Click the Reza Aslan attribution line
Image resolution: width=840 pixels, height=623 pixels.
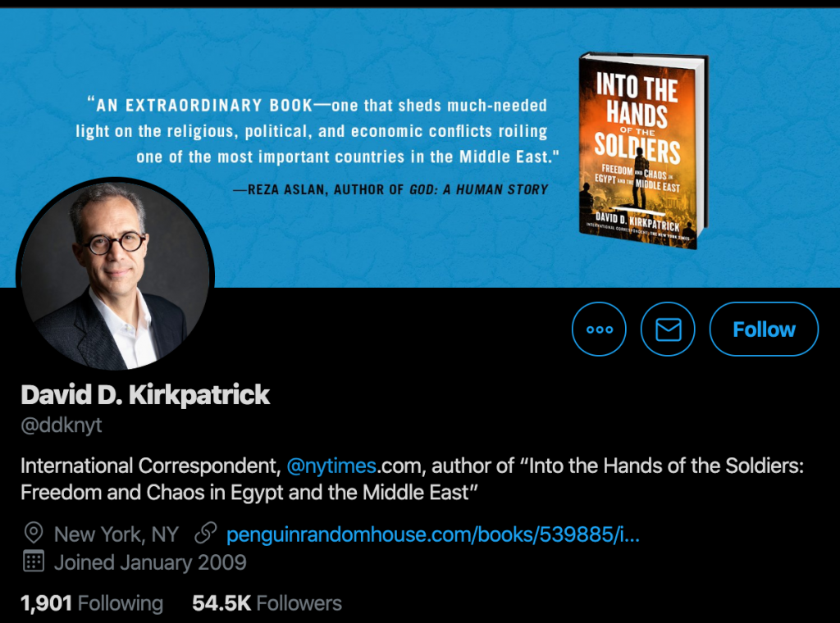(x=390, y=189)
